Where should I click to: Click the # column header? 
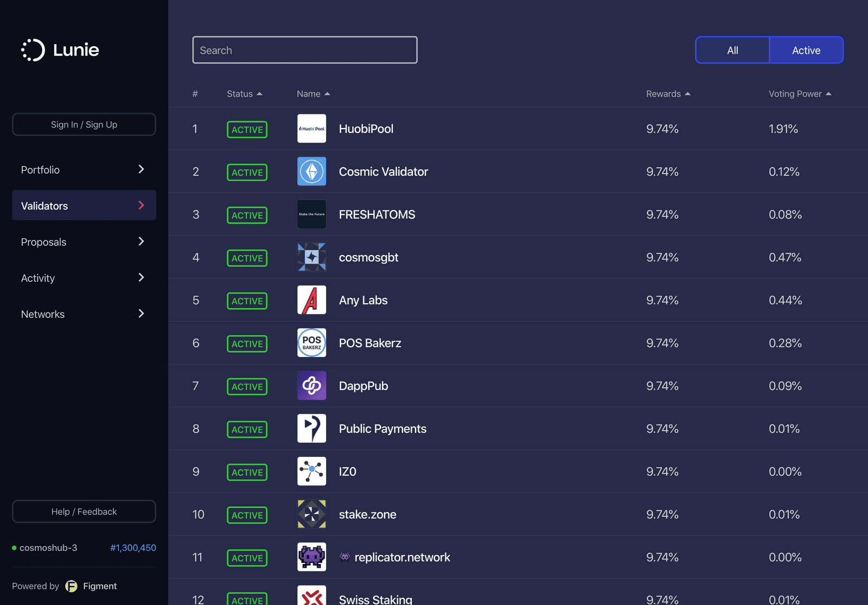(195, 94)
